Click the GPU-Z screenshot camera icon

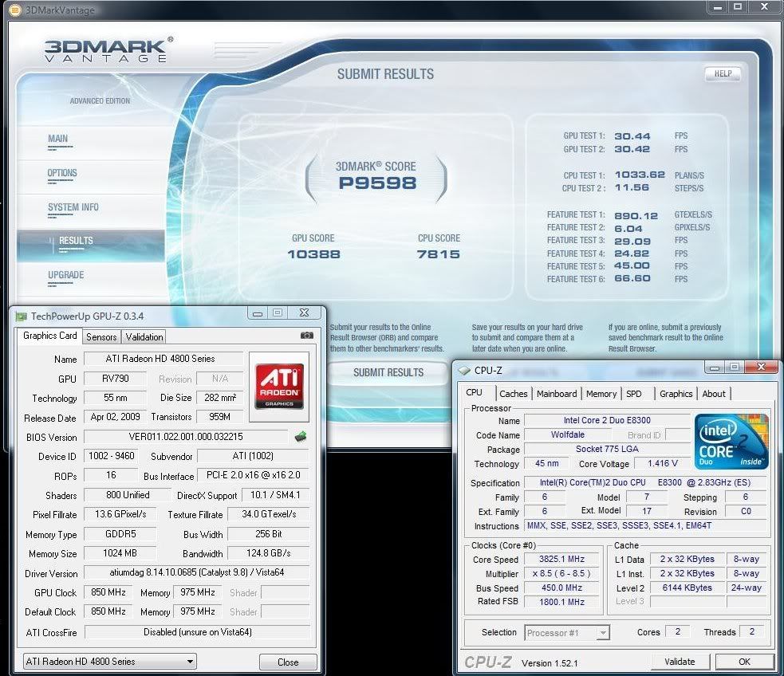307,336
